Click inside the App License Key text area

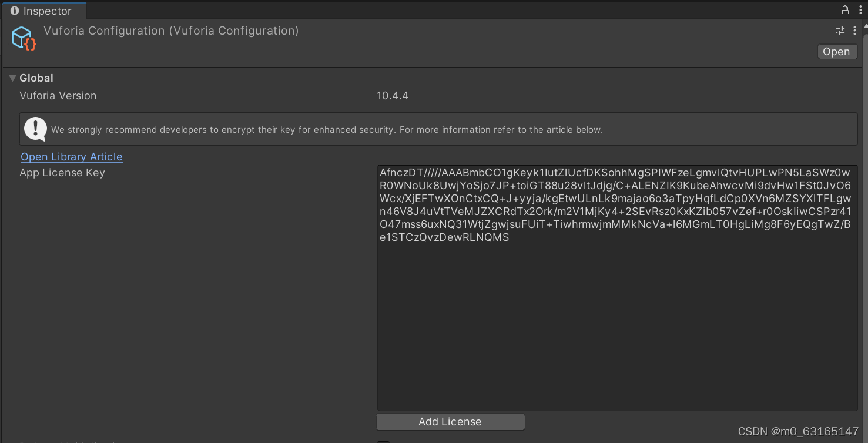[617, 288]
